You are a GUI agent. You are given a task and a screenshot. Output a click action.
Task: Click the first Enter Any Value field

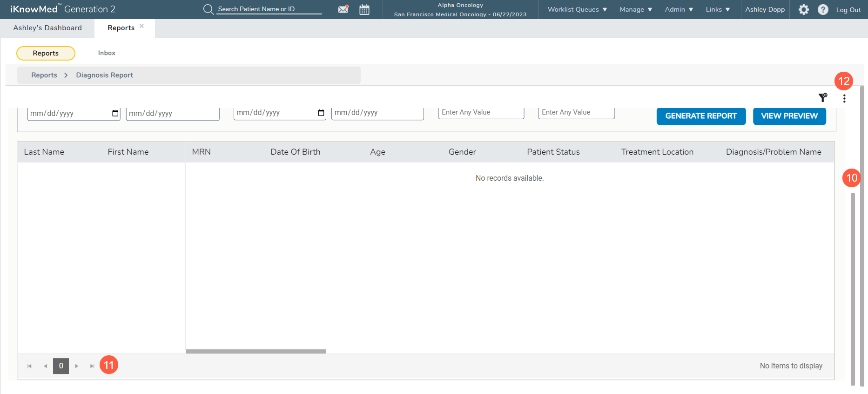tap(481, 113)
